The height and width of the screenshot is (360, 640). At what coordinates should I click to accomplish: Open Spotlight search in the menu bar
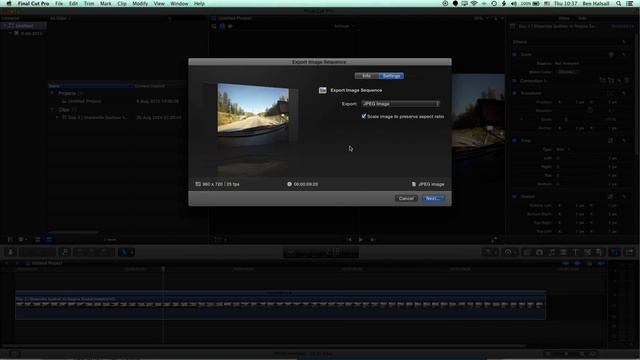click(x=619, y=3)
